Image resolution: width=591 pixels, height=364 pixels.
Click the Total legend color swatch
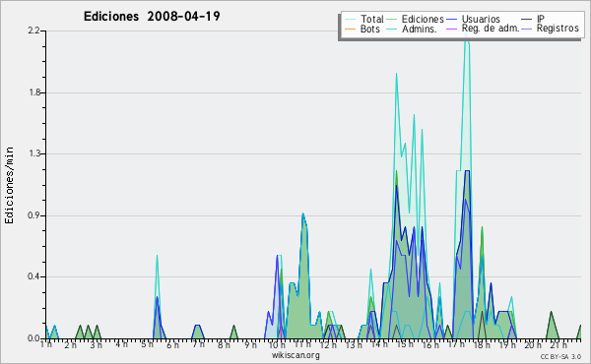pos(350,20)
